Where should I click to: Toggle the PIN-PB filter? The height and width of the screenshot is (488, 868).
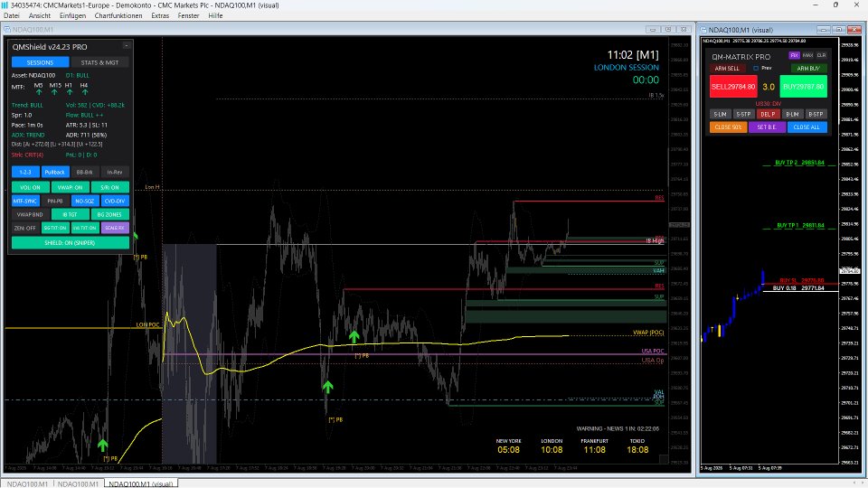(55, 201)
